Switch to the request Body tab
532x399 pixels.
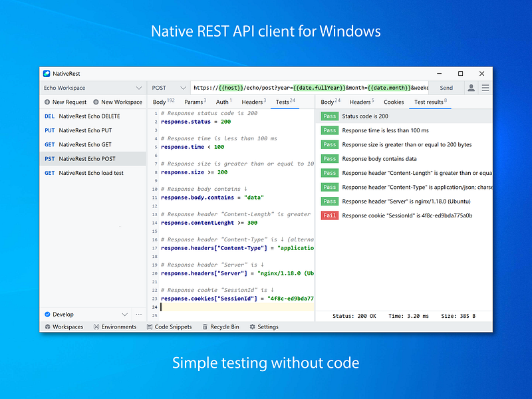coord(164,102)
